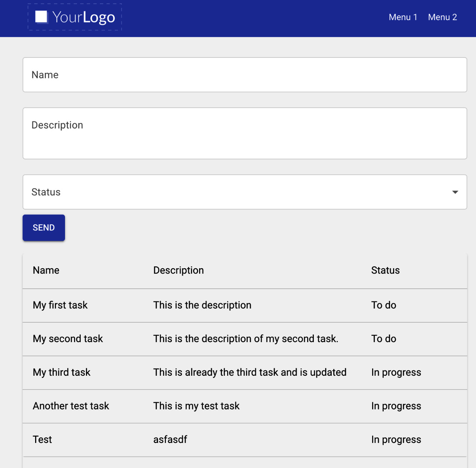The image size is (476, 468).
Task: Click 'This is already the third task' description
Action: [250, 372]
